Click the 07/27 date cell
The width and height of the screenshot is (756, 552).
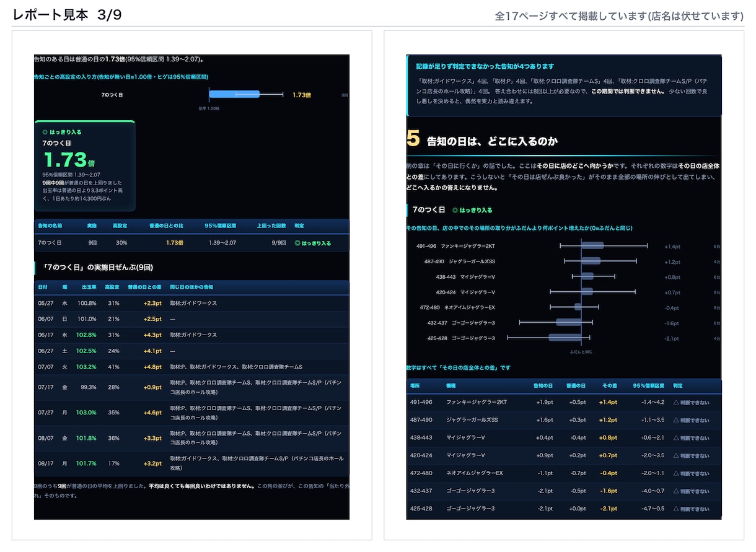pyautogui.click(x=46, y=413)
